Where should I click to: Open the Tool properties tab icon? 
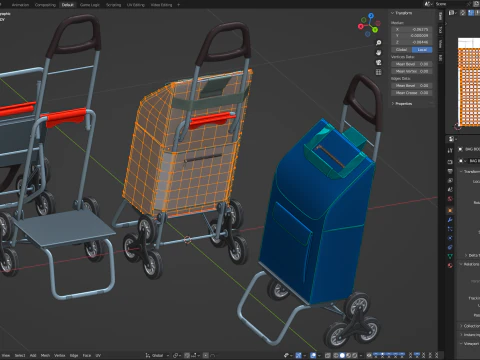[x=450, y=150]
